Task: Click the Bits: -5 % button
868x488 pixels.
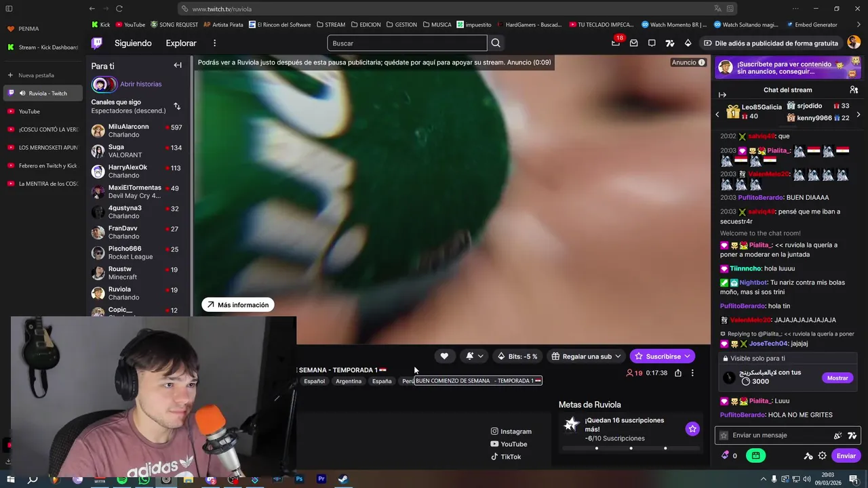Action: pos(517,356)
